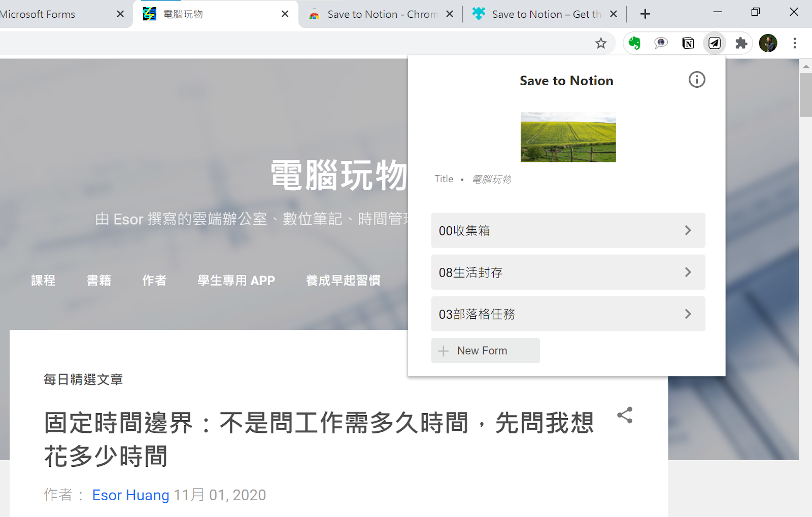Click the Save to Notion popup heading
Viewport: 812px width, 517px height.
566,81
